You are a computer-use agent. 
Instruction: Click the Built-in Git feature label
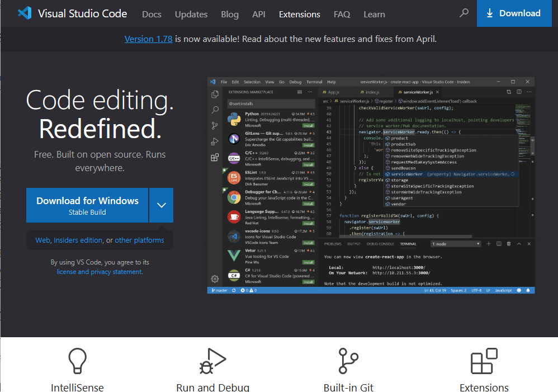tap(348, 388)
